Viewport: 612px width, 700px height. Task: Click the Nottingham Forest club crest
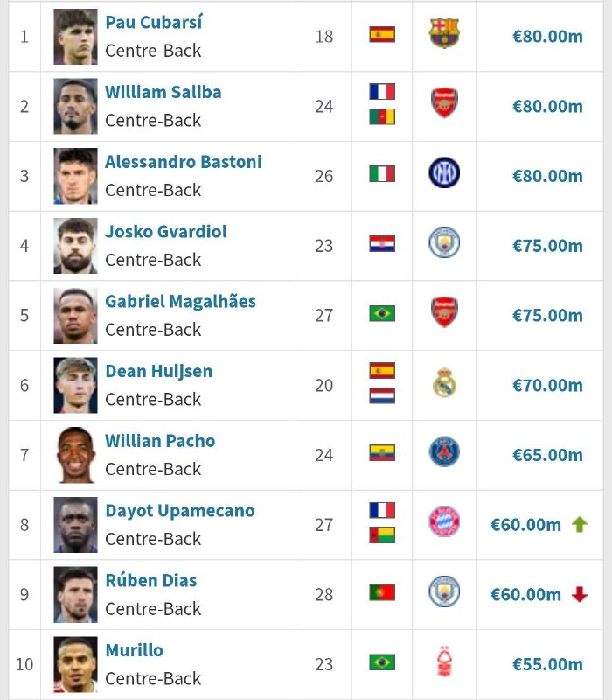click(444, 663)
